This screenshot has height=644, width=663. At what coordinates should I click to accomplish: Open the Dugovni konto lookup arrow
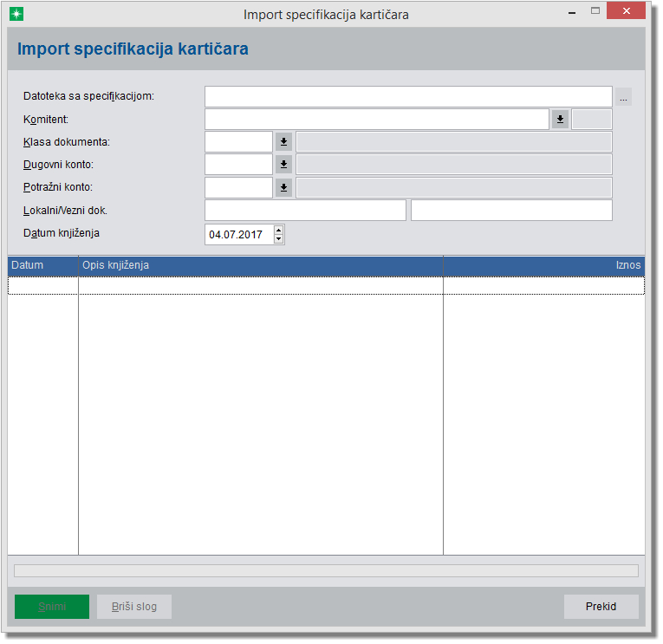click(283, 165)
